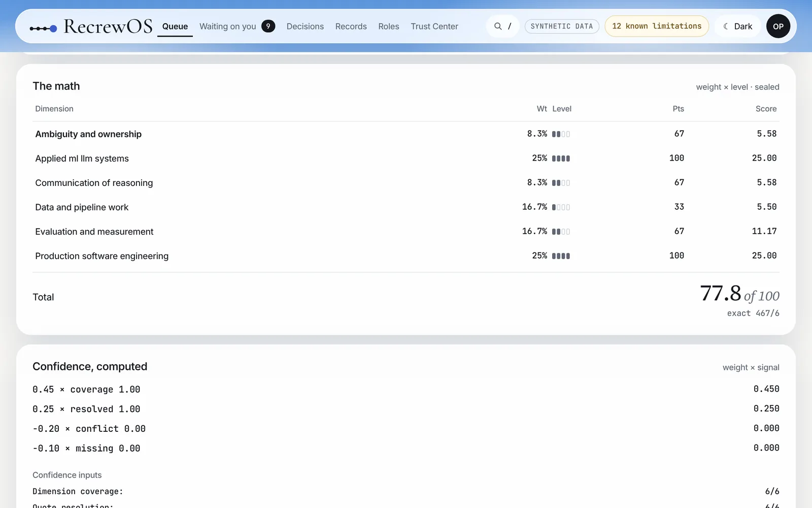Click the Data and pipeline work level indicator
The width and height of the screenshot is (812, 508).
point(561,207)
